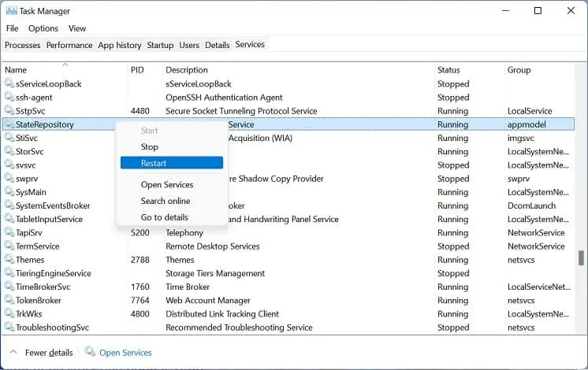The image size is (588, 370).
Task: Click the TrkWks service gear icon
Action: [x=9, y=313]
